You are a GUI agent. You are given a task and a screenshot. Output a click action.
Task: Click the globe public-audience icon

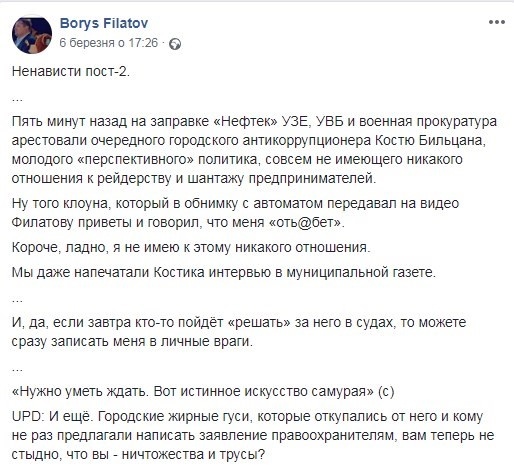[x=175, y=44]
